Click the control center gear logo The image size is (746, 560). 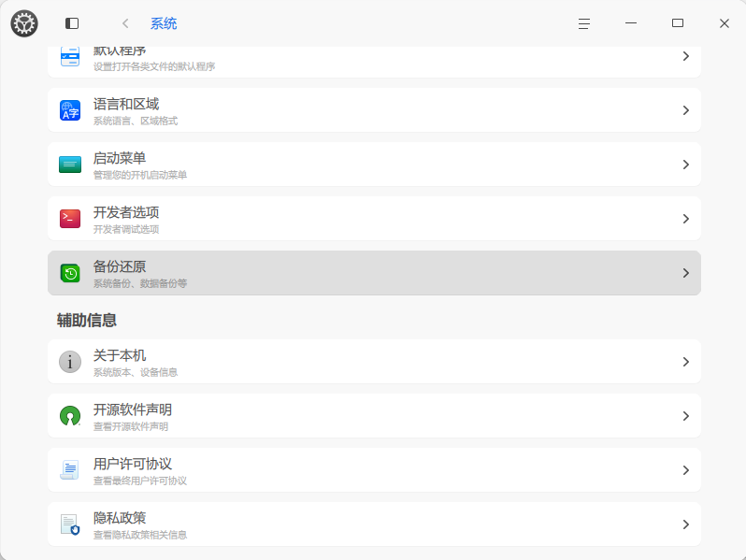pyautogui.click(x=24, y=23)
